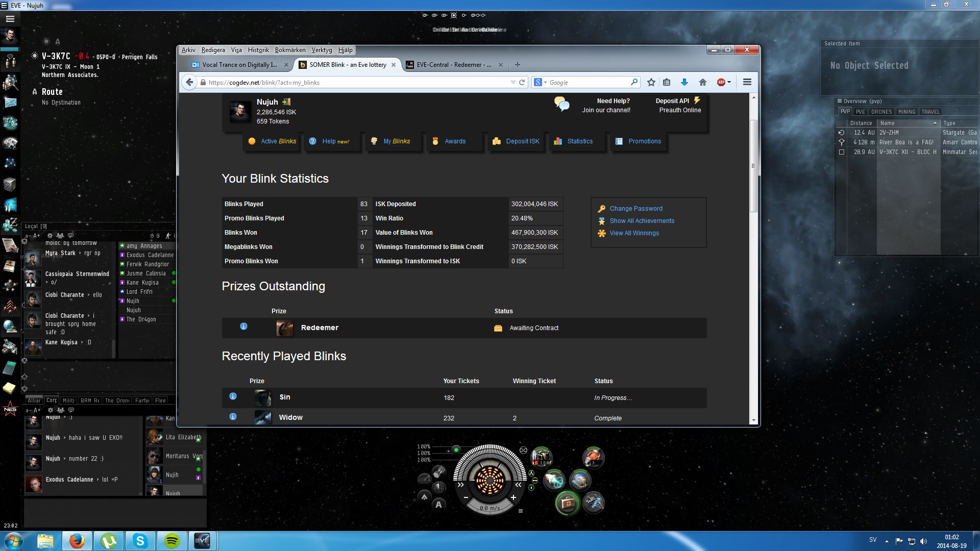
Task: Click the browser vertical scrollbar thumb
Action: (753, 166)
